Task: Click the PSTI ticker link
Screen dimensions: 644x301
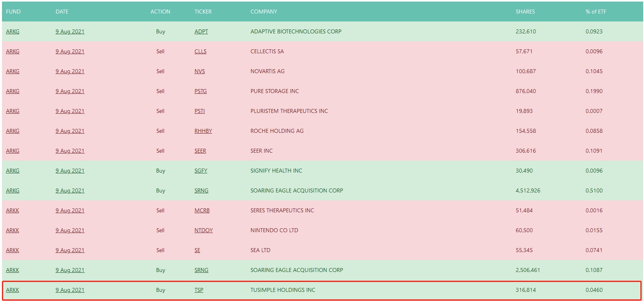Action: point(200,111)
